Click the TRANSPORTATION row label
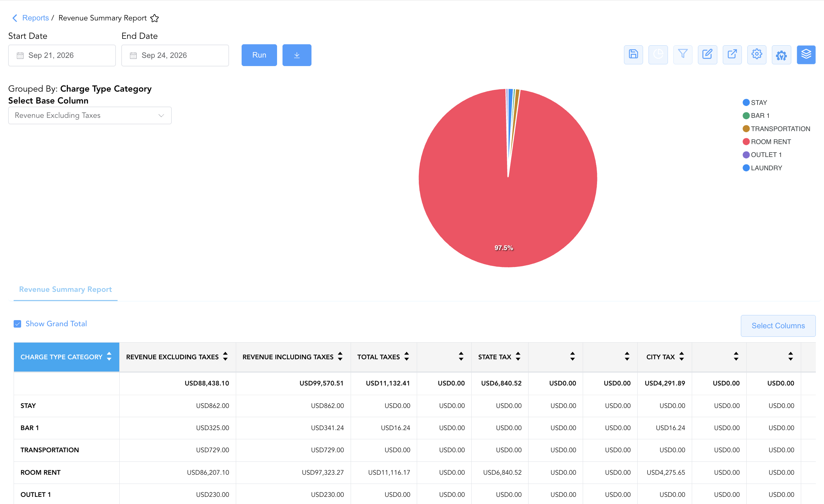 click(x=49, y=450)
